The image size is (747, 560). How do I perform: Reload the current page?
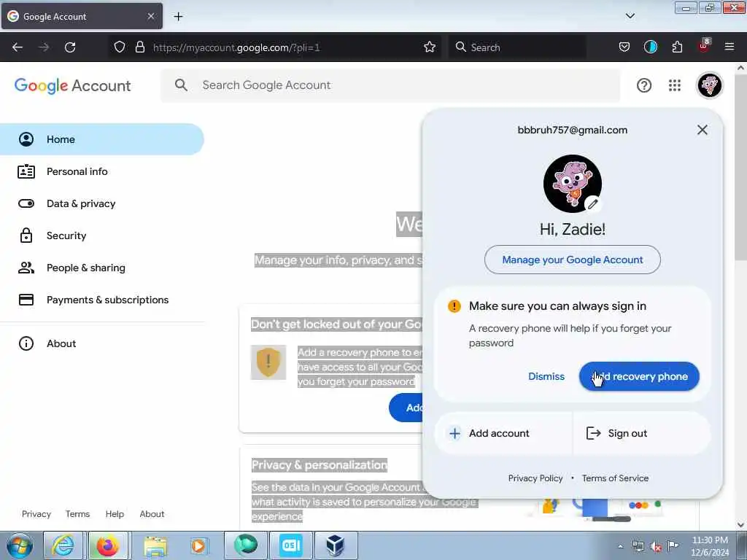click(70, 47)
